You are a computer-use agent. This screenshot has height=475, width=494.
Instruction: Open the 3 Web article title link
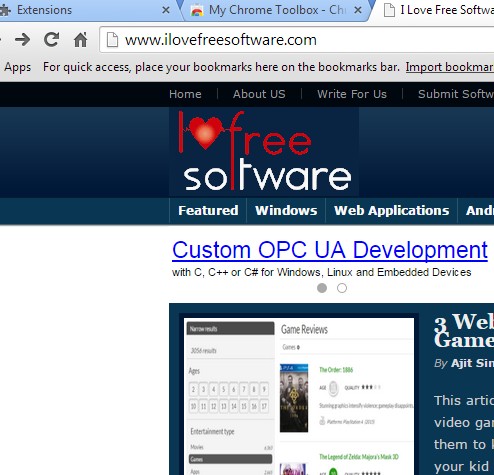(x=464, y=331)
